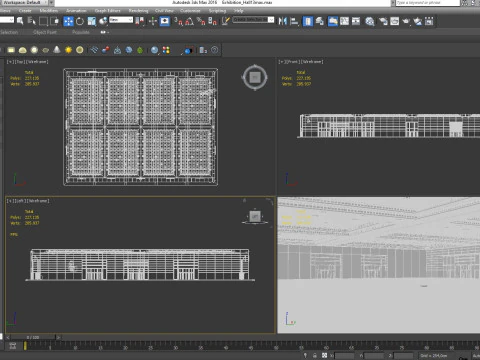480x360 pixels.
Task: Click the Mirror tool icon
Action: (283, 21)
